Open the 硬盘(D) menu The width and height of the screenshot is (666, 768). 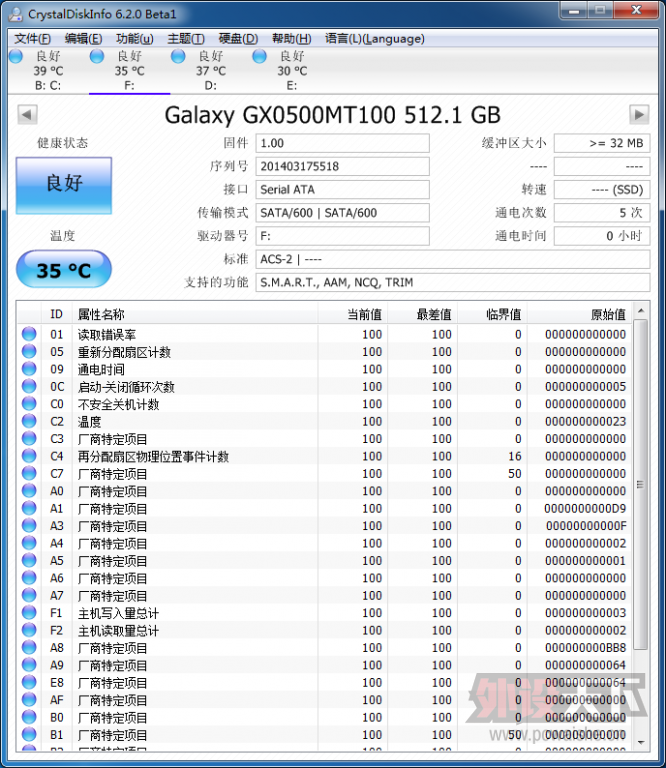point(238,39)
